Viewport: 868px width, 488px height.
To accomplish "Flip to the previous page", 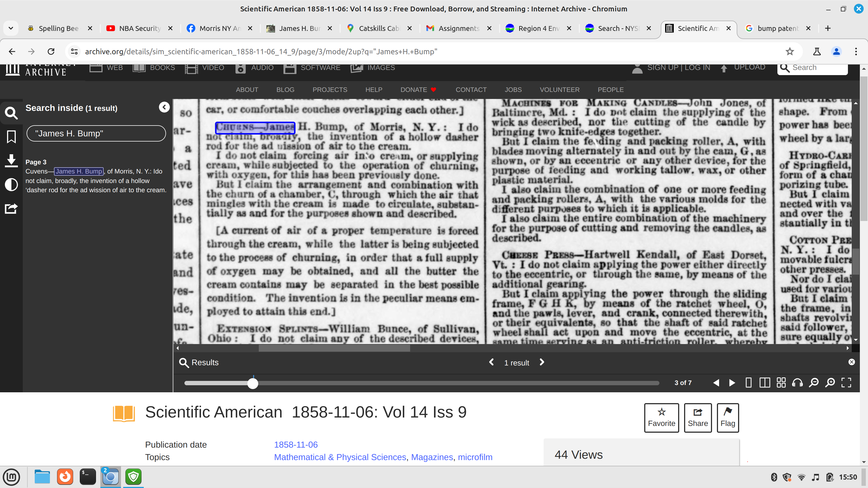I will [x=716, y=383].
